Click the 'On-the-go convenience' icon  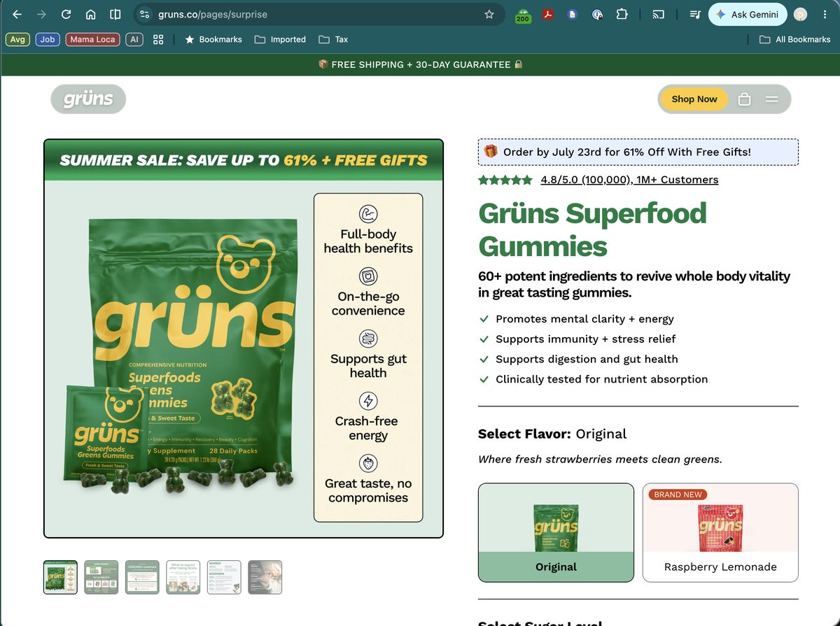[x=368, y=276]
